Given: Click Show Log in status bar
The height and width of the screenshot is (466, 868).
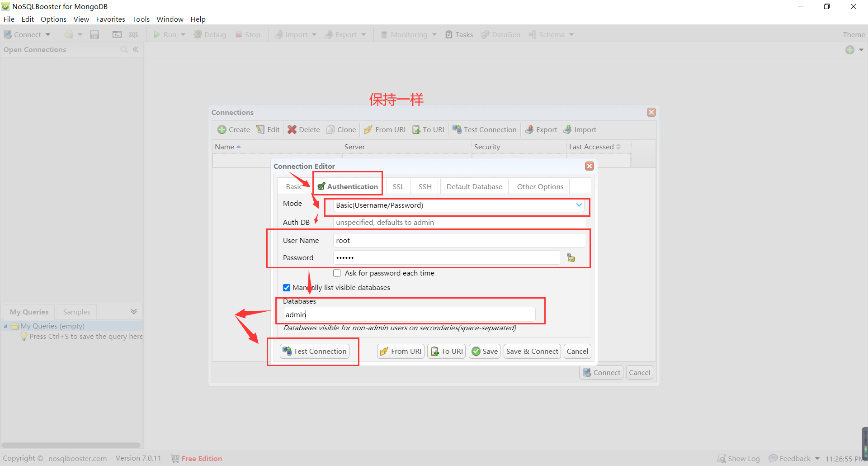Looking at the screenshot, I should (739, 458).
